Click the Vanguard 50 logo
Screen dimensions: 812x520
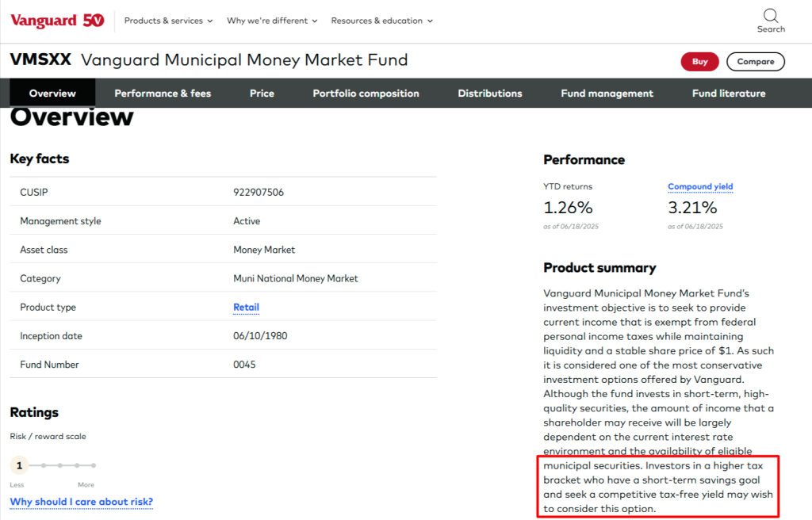tap(57, 21)
